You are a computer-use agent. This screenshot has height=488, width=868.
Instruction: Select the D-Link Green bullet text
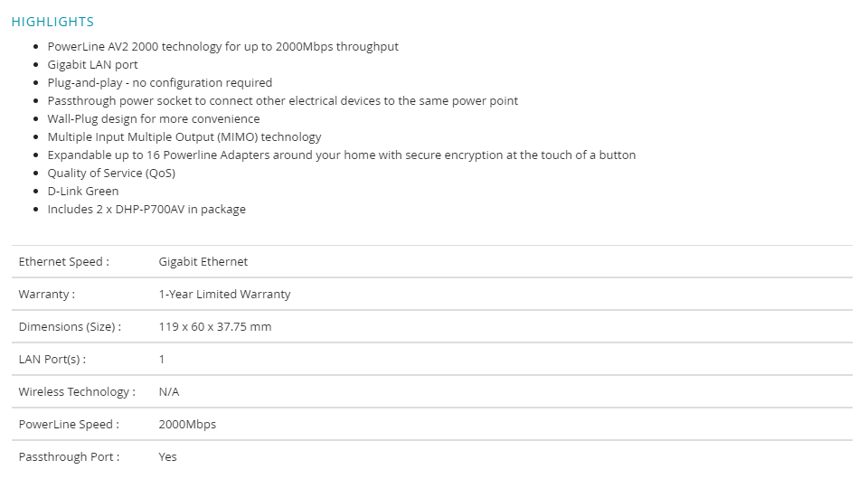[x=82, y=192]
